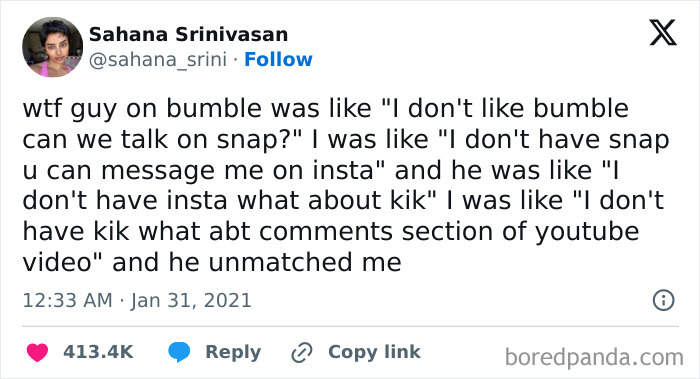The height and width of the screenshot is (379, 700).
Task: Click the final line ending with unmatched me
Action: click(212, 262)
